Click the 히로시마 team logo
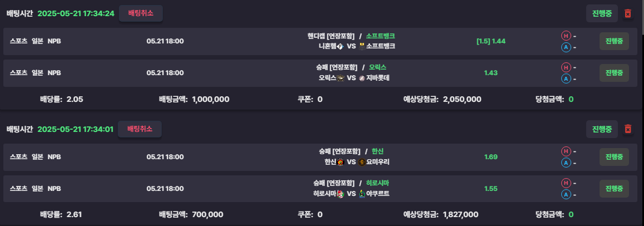 (340, 194)
